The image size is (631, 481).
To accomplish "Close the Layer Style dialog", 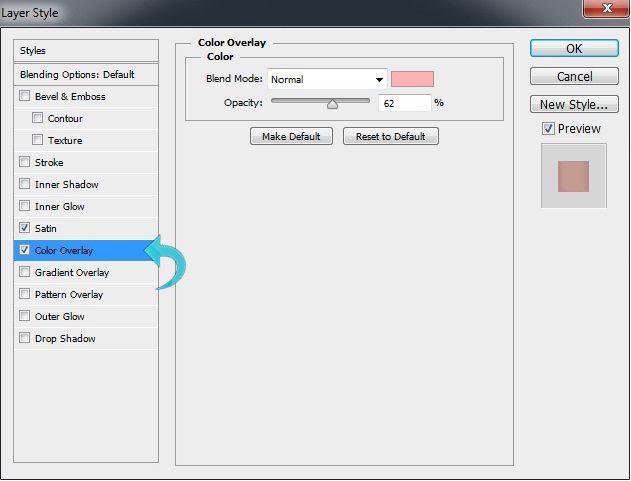I will tap(606, 8).
